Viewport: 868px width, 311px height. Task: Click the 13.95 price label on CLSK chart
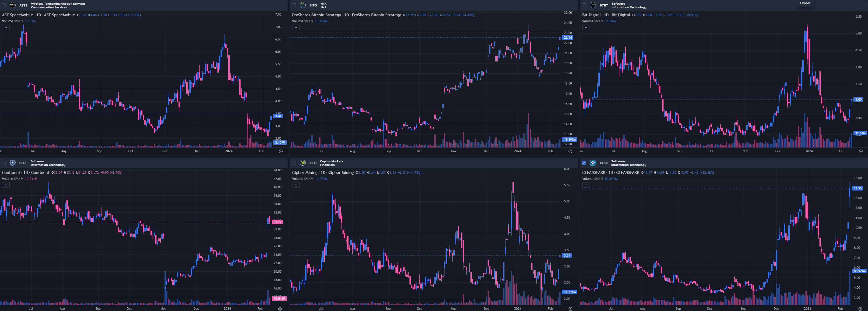tap(858, 188)
